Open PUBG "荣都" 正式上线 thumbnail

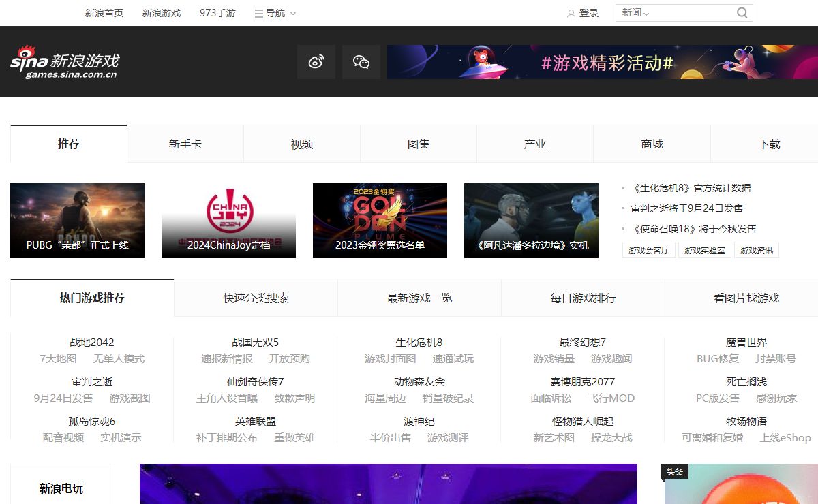coord(77,221)
